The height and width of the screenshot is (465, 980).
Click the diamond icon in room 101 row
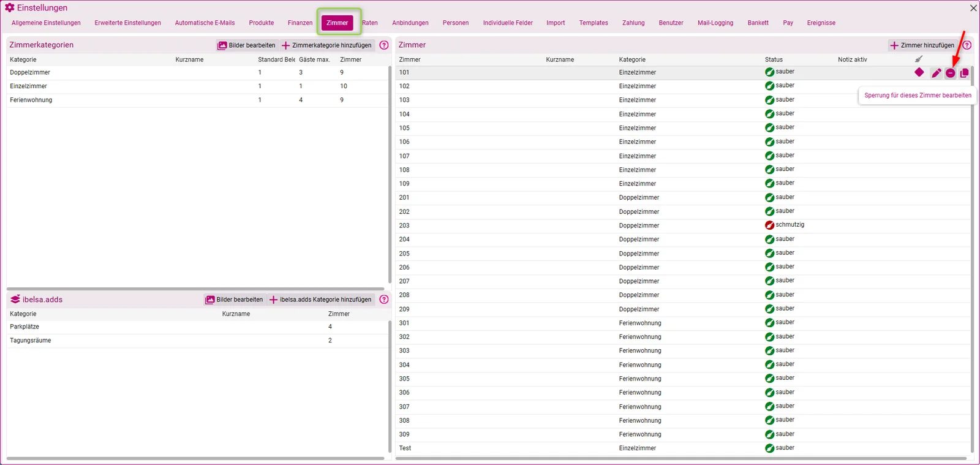tap(919, 72)
